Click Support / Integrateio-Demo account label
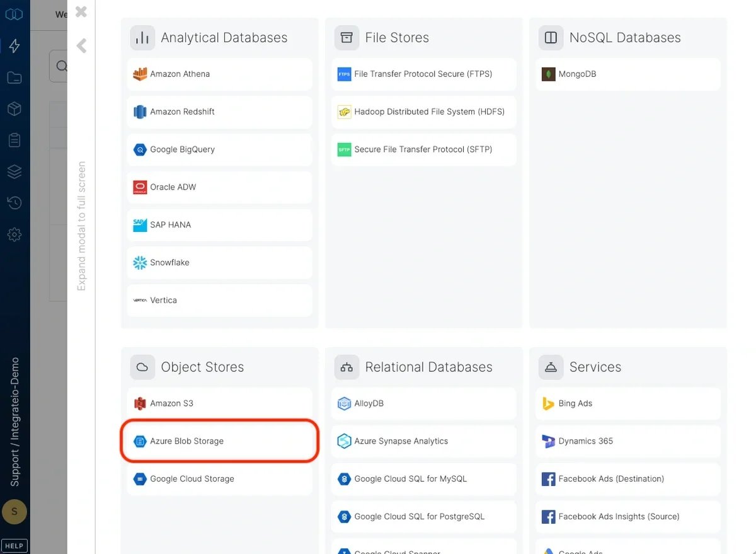This screenshot has height=554, width=756. pos(14,422)
